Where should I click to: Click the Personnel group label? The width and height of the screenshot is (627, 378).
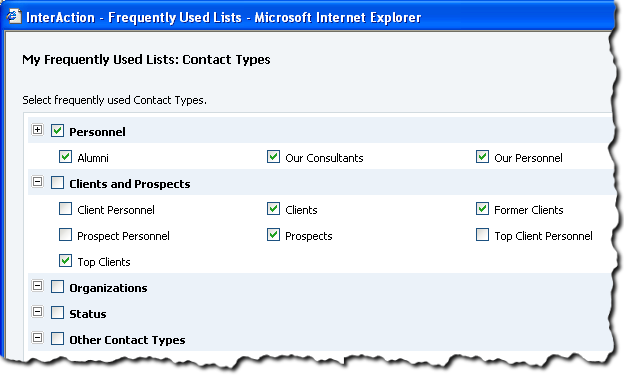click(97, 132)
